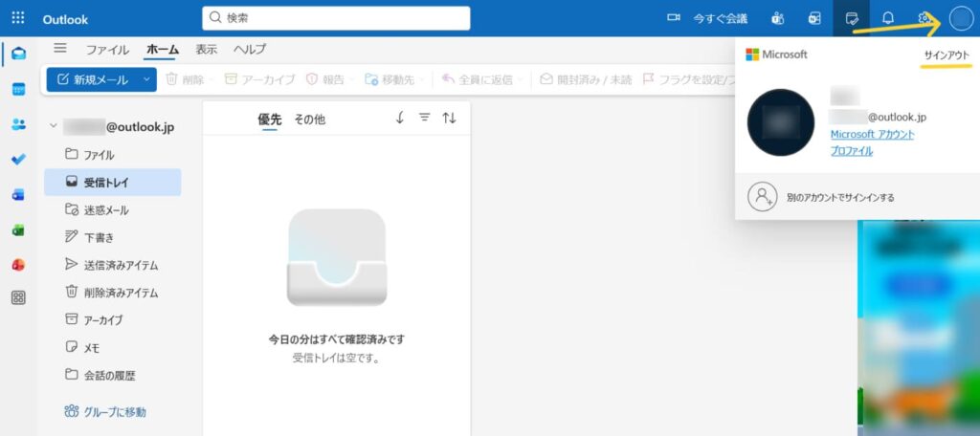Viewport: 980px width, 436px height.
Task: Open the ファイル menu tab
Action: pyautogui.click(x=107, y=50)
